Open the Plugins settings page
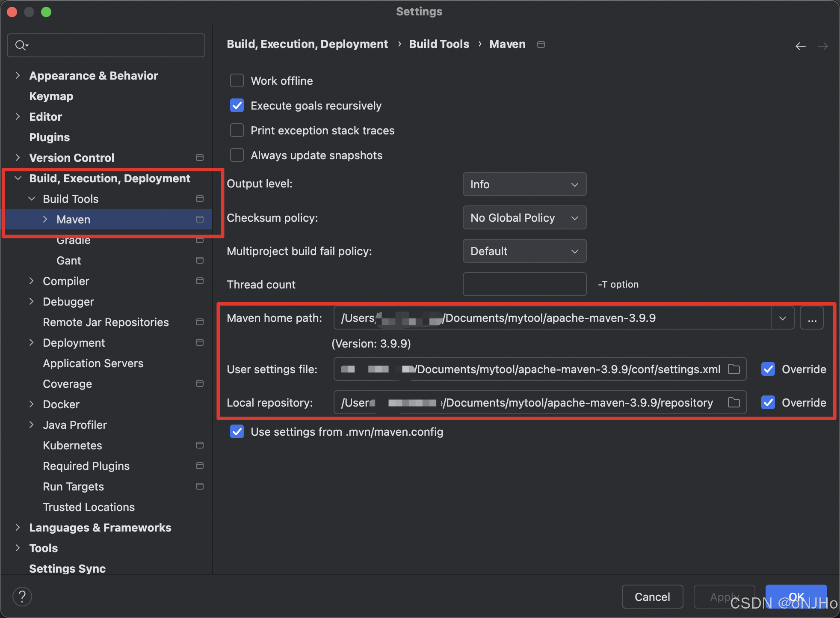Viewport: 840px width, 618px height. tap(50, 137)
